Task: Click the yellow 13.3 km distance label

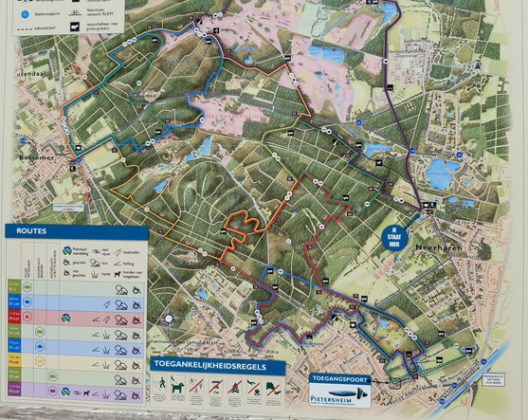Action: pos(14,359)
